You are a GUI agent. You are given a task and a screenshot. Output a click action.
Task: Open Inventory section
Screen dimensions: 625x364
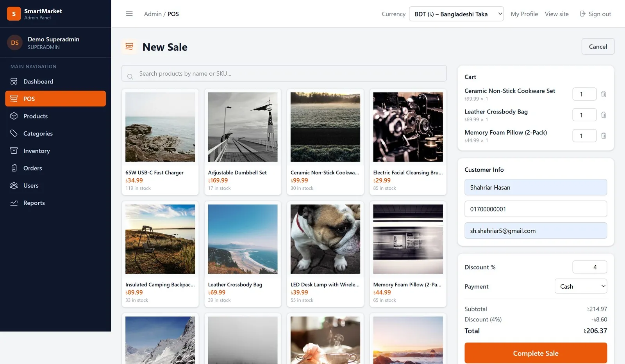coord(55,151)
